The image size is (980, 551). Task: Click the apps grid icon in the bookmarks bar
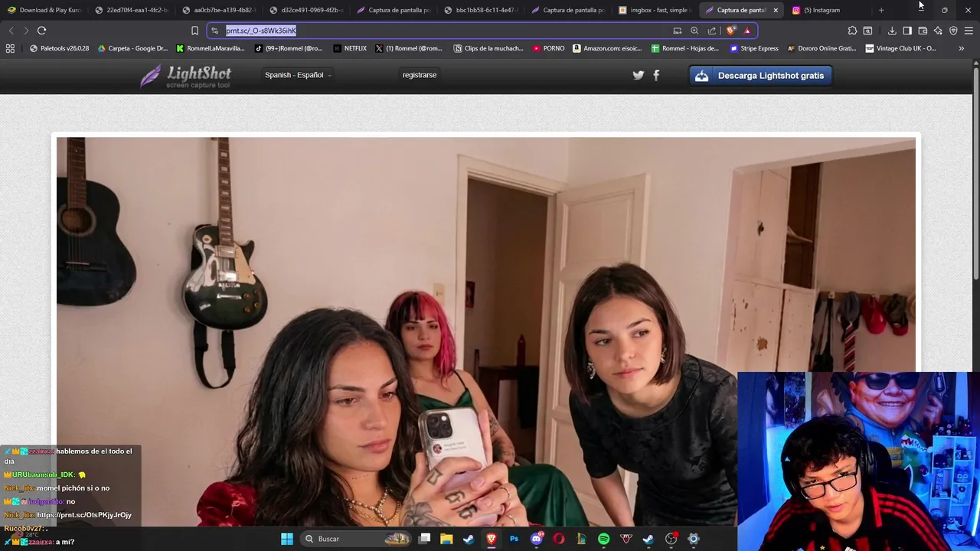pyautogui.click(x=10, y=48)
